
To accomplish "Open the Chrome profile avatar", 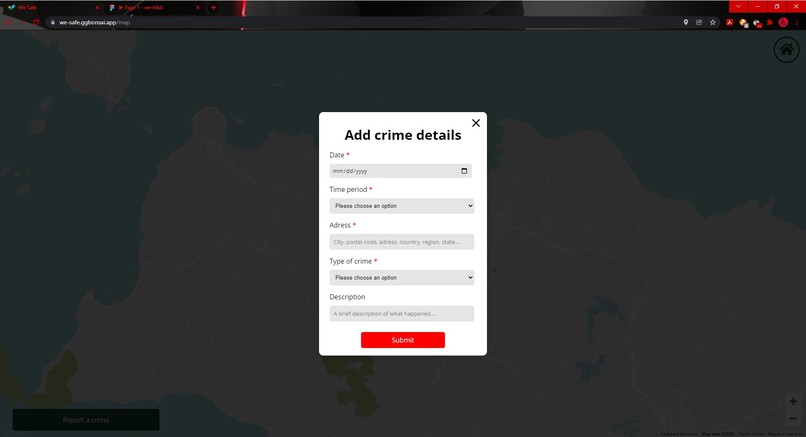I will tap(783, 22).
